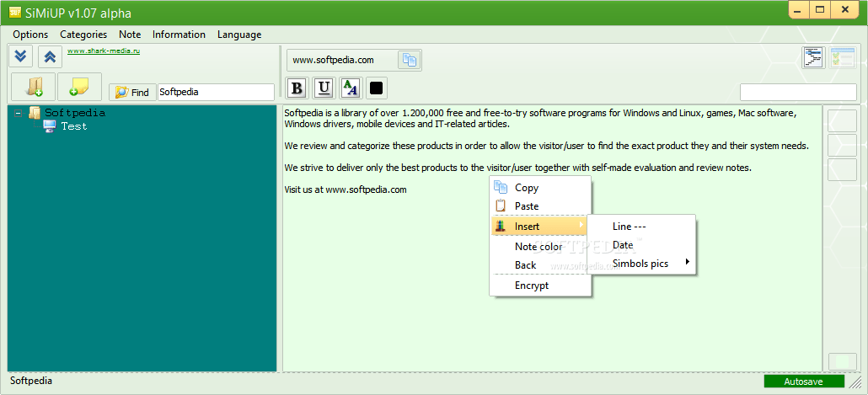Choose Encrypt from the context menu

pyautogui.click(x=540, y=286)
